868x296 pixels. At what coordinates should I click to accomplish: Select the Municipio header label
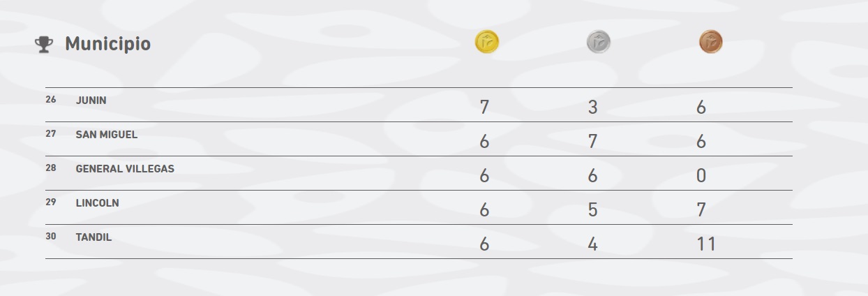pos(107,44)
